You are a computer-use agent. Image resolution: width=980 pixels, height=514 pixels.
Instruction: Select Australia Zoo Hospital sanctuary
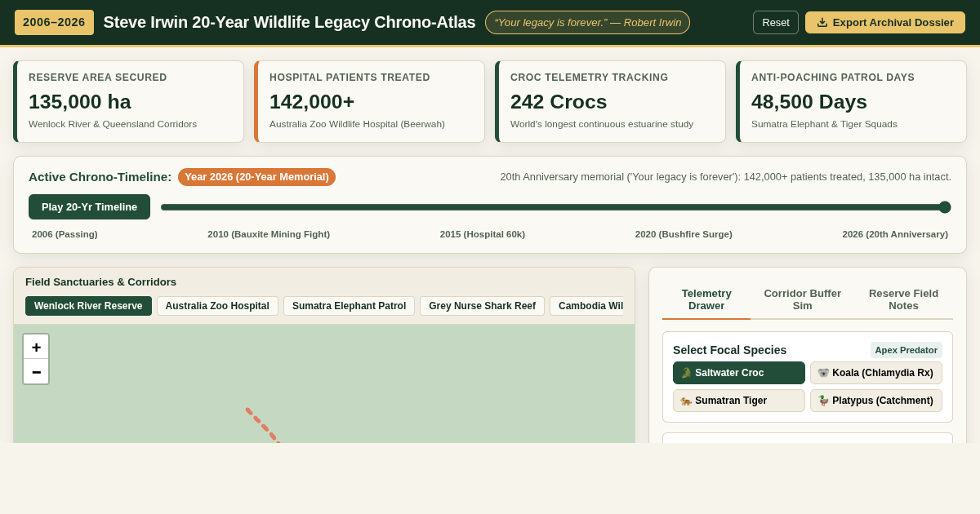(217, 306)
